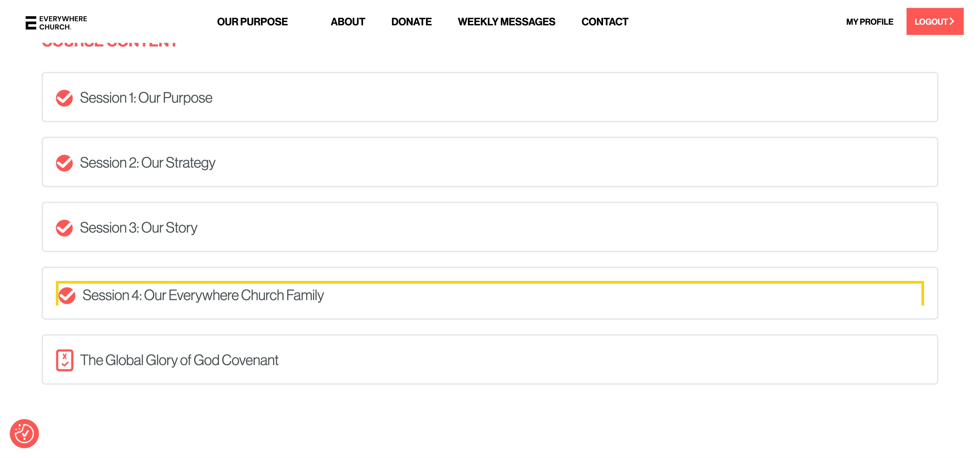Open Session 4: Our Everywhere Church Family
The image size is (980, 458).
tap(490, 293)
